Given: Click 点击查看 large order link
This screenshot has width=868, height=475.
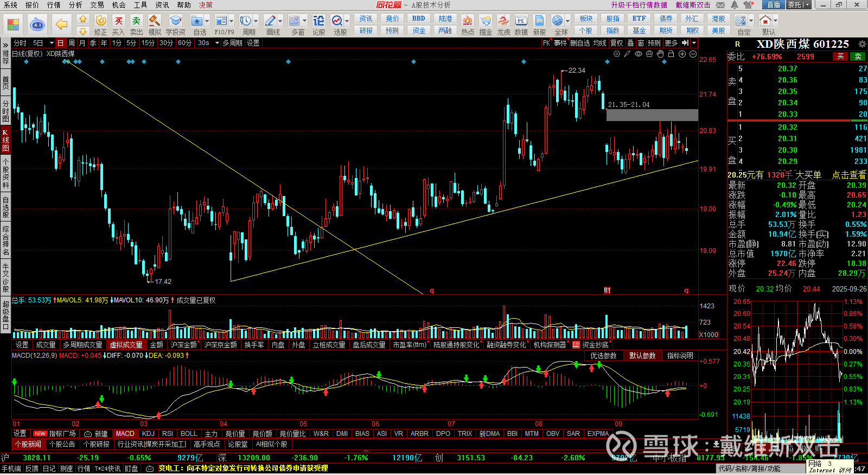Looking at the screenshot, I should click(849, 175).
